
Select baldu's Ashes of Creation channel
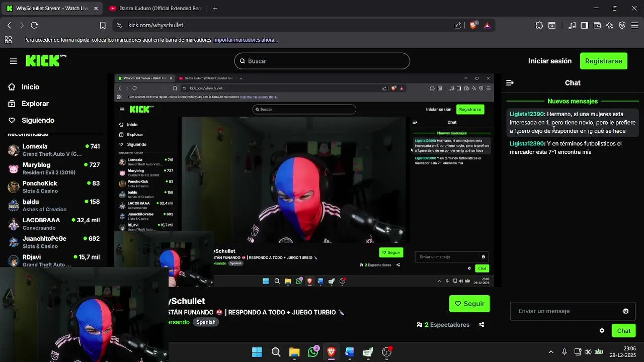(x=54, y=205)
